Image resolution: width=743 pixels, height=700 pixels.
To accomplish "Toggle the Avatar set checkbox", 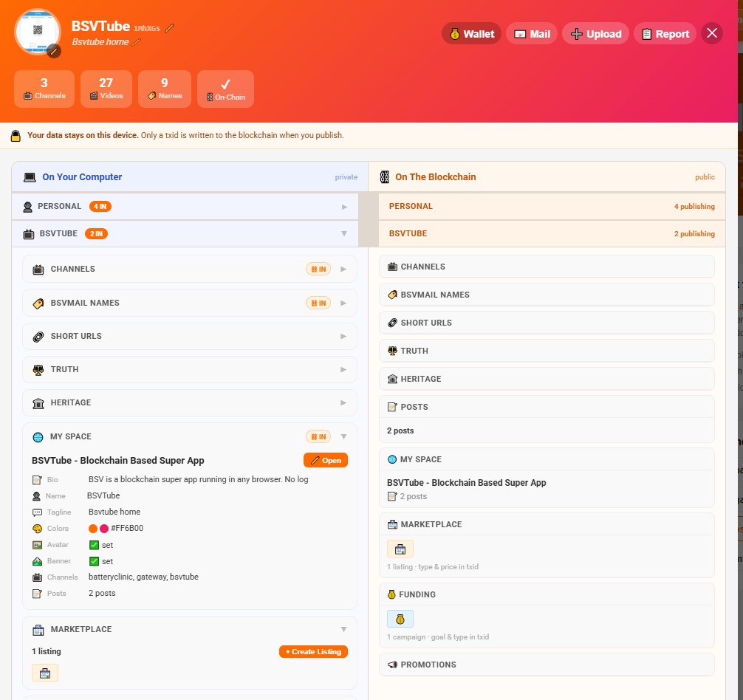I will pyautogui.click(x=94, y=545).
